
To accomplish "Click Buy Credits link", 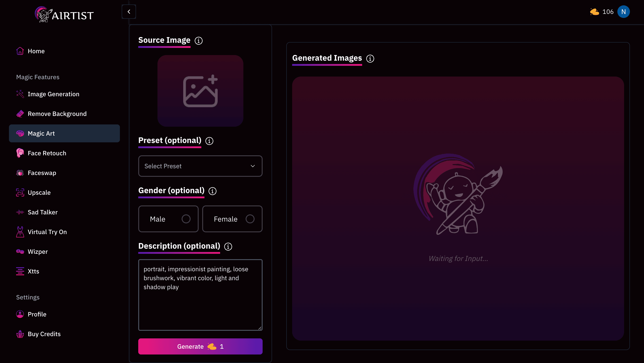I will pyautogui.click(x=44, y=334).
